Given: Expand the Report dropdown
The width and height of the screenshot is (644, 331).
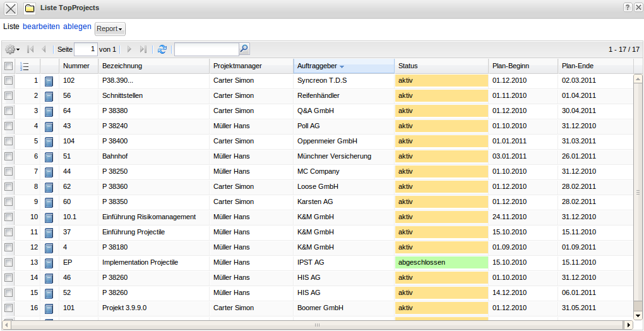Looking at the screenshot, I should point(110,29).
